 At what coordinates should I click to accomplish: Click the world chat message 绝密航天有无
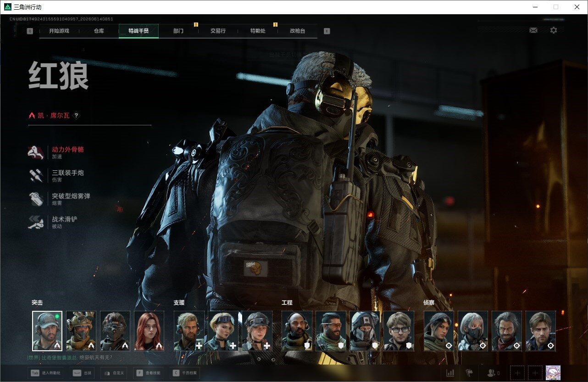coord(95,358)
